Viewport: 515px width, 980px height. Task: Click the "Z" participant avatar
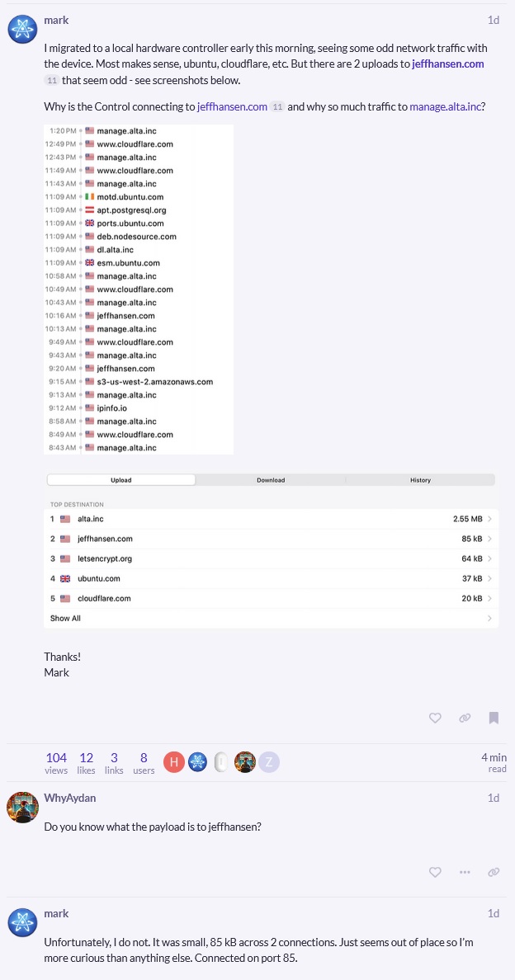[x=268, y=762]
